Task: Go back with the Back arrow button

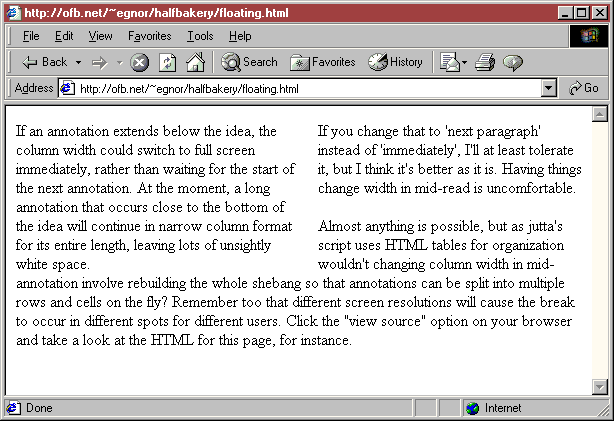Action: (44, 62)
